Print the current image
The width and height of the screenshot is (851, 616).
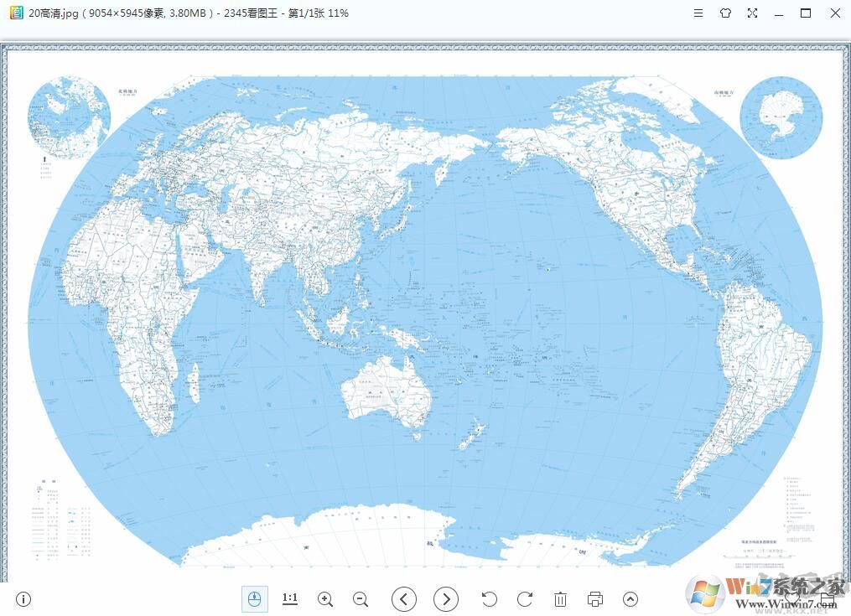coord(595,599)
